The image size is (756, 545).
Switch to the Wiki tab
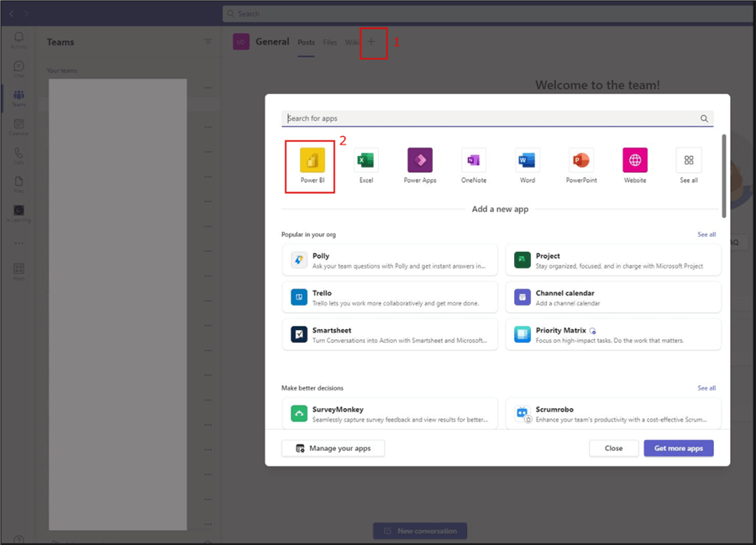(x=351, y=42)
